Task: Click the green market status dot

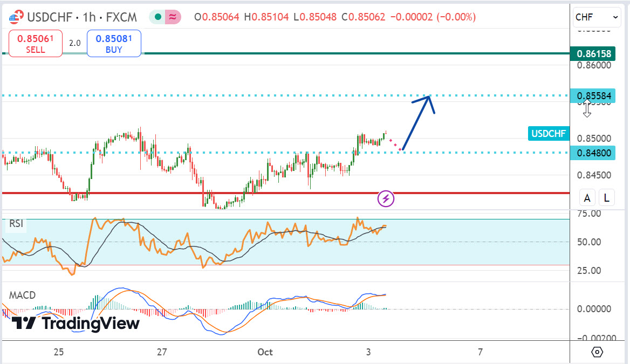Action: coord(158,17)
